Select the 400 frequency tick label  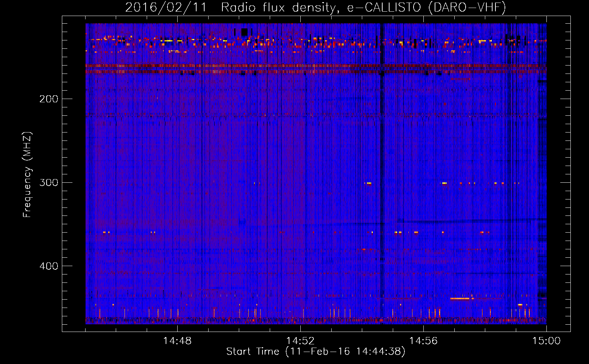pyautogui.click(x=49, y=266)
